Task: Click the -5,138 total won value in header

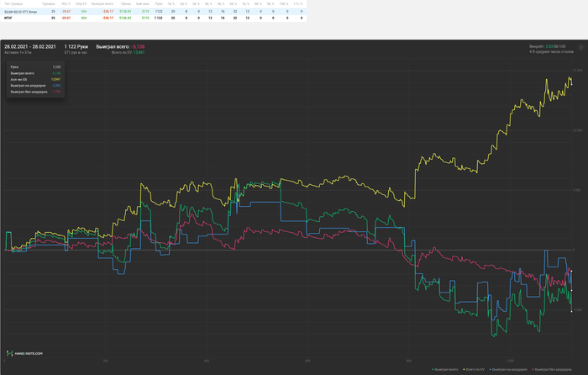Action: [138, 46]
